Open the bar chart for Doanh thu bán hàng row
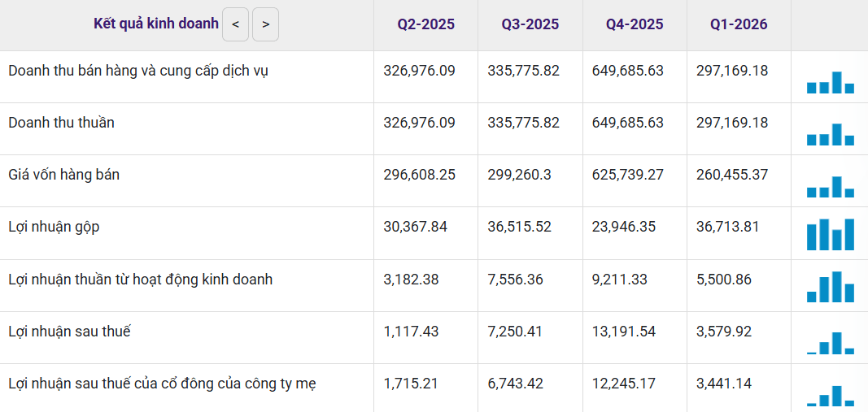The image size is (868, 412). pos(831,82)
